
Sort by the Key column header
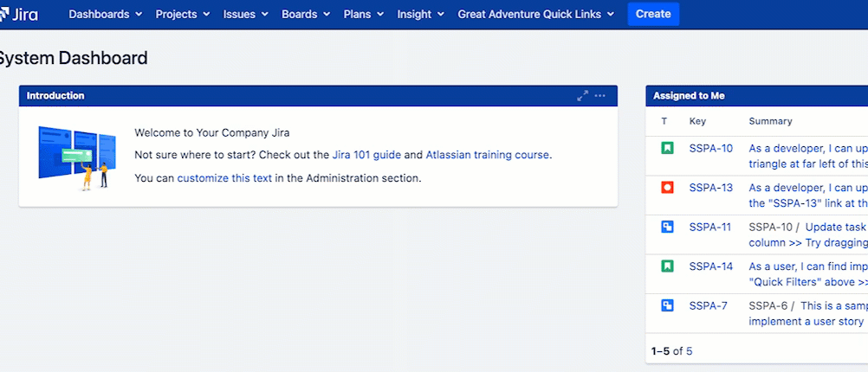click(697, 121)
